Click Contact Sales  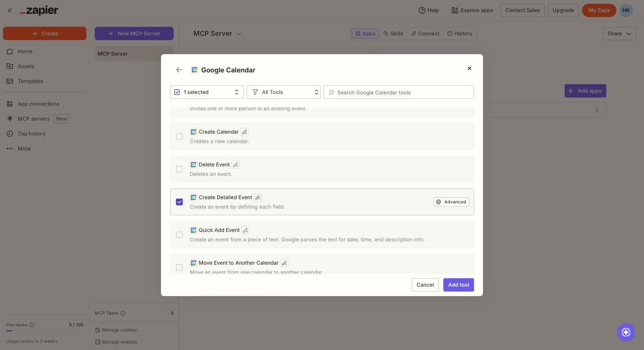tap(522, 10)
